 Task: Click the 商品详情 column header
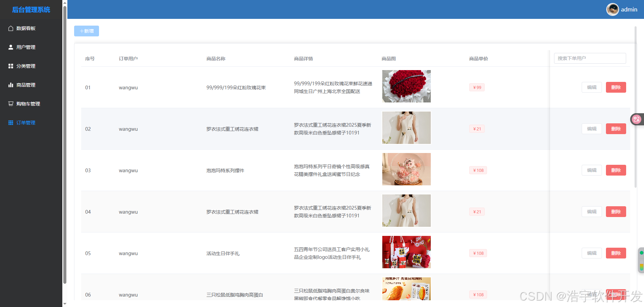tap(303, 59)
